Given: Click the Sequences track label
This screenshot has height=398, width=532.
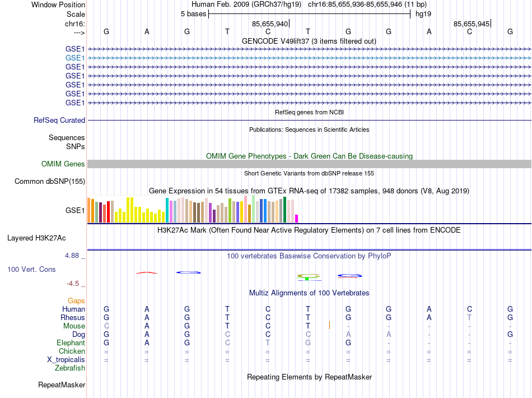Looking at the screenshot, I should [67, 137].
